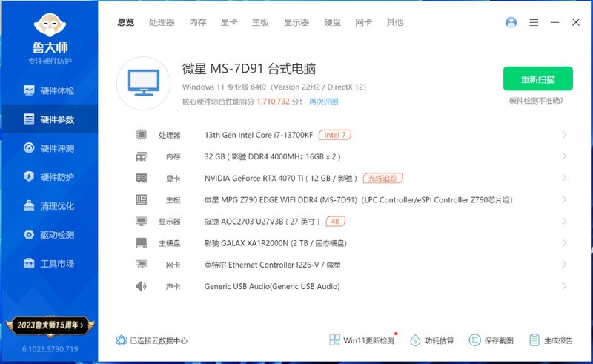This screenshot has width=593, height=364.
Task: Switch to the 总览 tab
Action: click(125, 22)
